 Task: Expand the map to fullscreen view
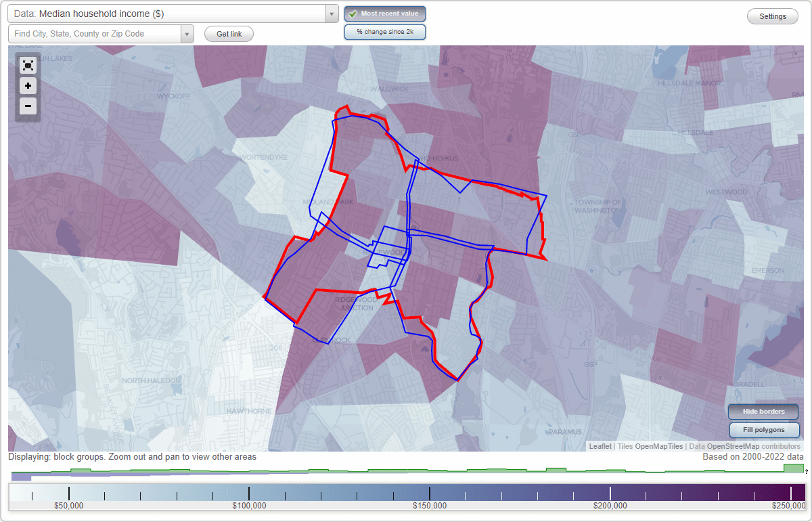(x=28, y=66)
